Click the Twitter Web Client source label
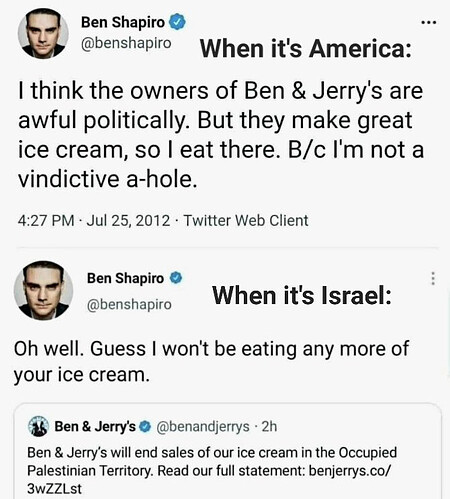Screen dimensions: 450x499 (246, 221)
